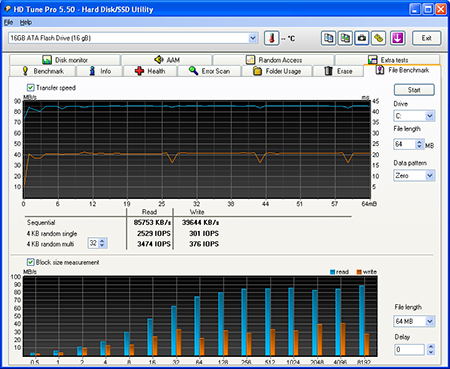
Task: Click the 85753 KB/s sequential read value
Action: coord(152,222)
